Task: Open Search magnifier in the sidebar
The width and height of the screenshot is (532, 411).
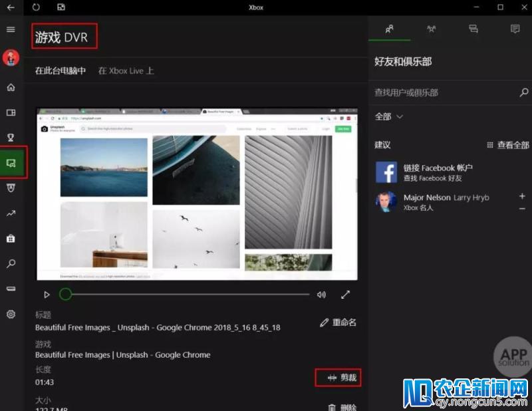Action: click(x=11, y=264)
